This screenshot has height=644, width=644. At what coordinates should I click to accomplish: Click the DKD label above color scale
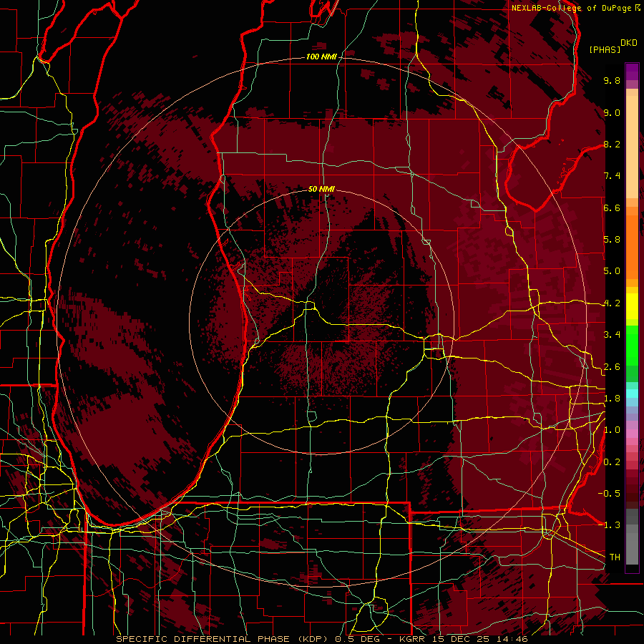pos(629,43)
